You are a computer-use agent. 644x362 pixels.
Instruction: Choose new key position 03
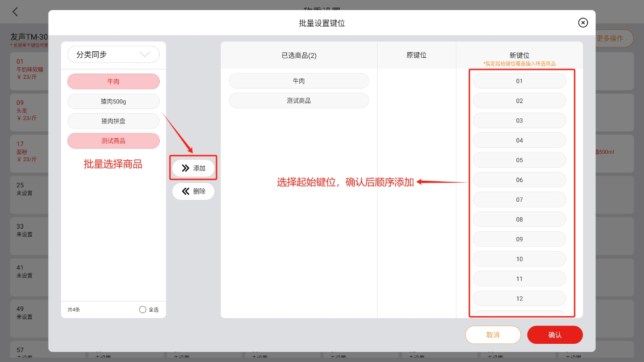(519, 121)
